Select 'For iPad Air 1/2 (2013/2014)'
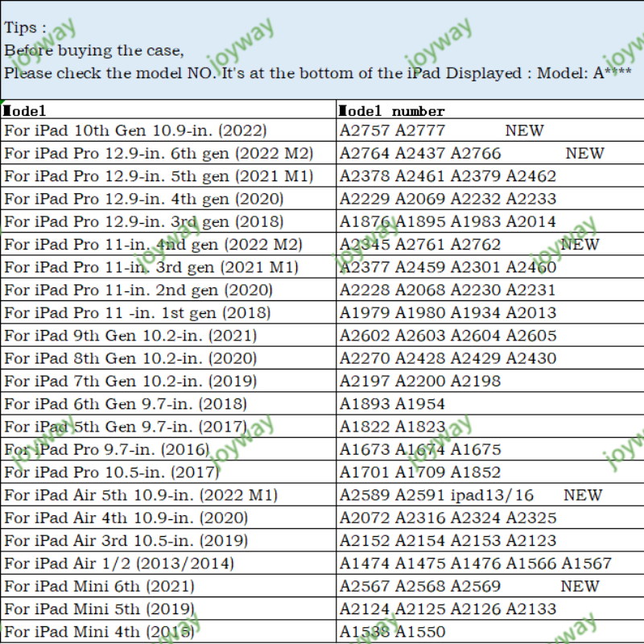The image size is (644, 644). [x=168, y=563]
